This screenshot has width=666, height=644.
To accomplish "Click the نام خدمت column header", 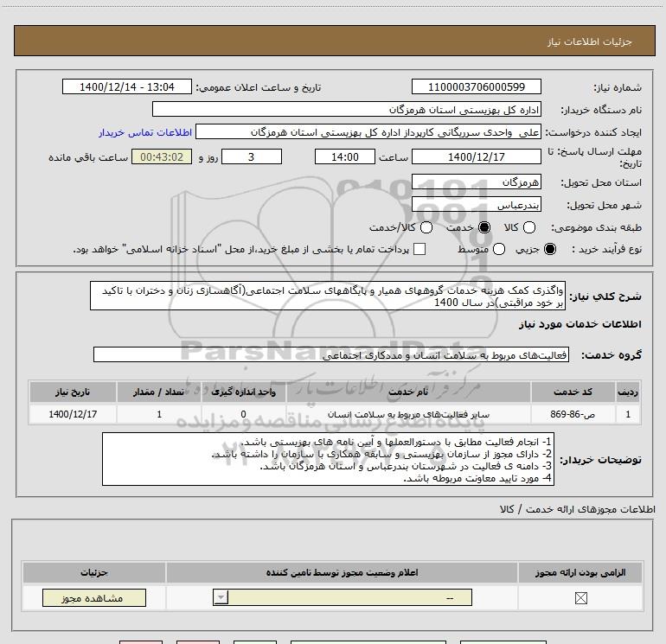I will pos(408,392).
